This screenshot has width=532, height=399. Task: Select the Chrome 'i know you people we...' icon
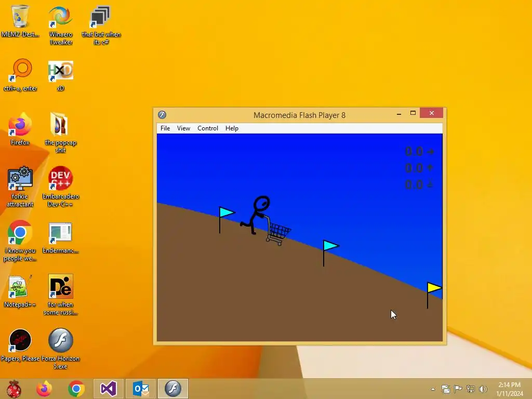[x=20, y=241]
